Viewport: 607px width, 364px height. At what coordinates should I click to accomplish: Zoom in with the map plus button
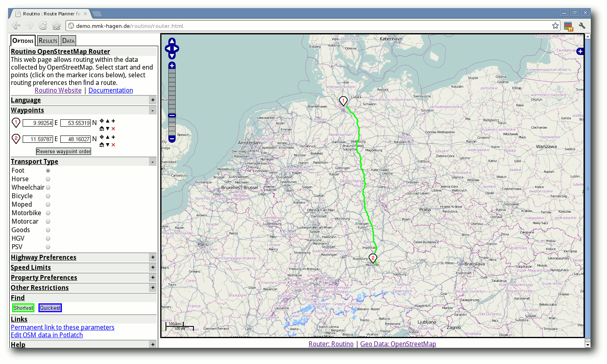pos(172,66)
